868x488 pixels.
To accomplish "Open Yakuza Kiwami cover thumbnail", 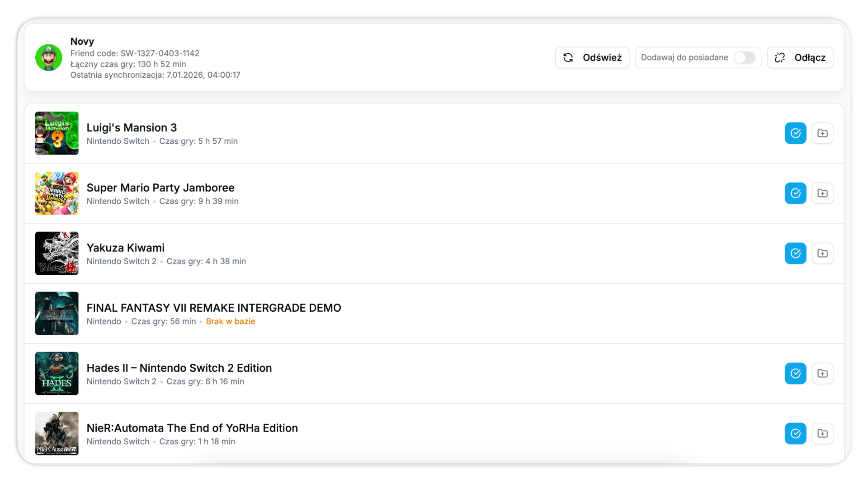I will pos(57,253).
